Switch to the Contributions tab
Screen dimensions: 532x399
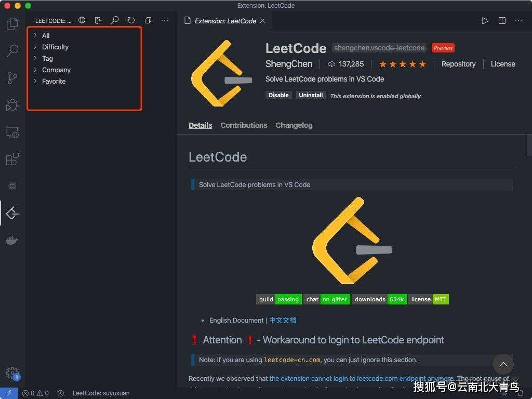pos(244,125)
